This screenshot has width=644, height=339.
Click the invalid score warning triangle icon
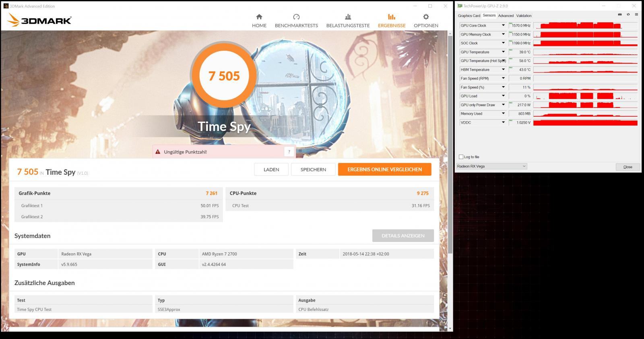pyautogui.click(x=158, y=152)
